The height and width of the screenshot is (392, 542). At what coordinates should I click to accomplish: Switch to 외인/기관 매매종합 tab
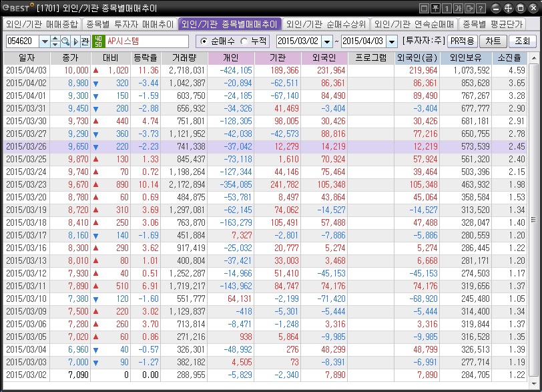pyautogui.click(x=42, y=24)
